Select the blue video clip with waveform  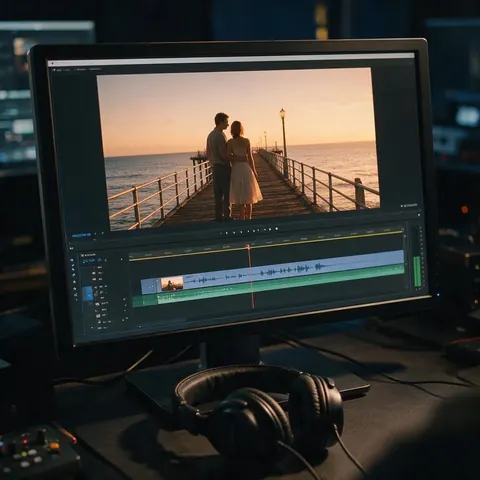coord(272,272)
